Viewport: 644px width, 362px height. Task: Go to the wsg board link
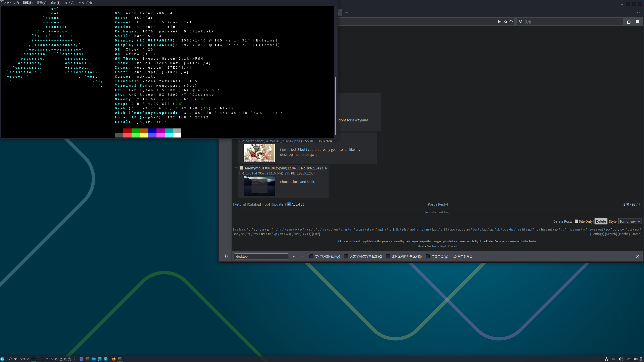pyautogui.click(x=289, y=234)
